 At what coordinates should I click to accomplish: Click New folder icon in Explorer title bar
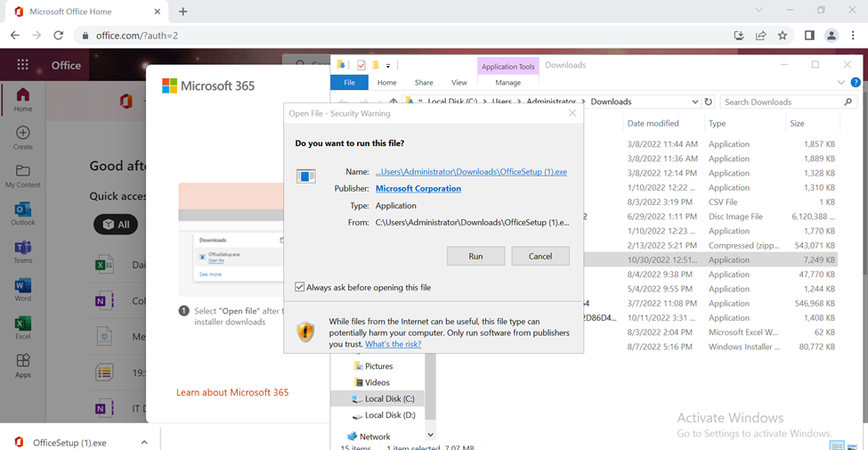click(376, 65)
